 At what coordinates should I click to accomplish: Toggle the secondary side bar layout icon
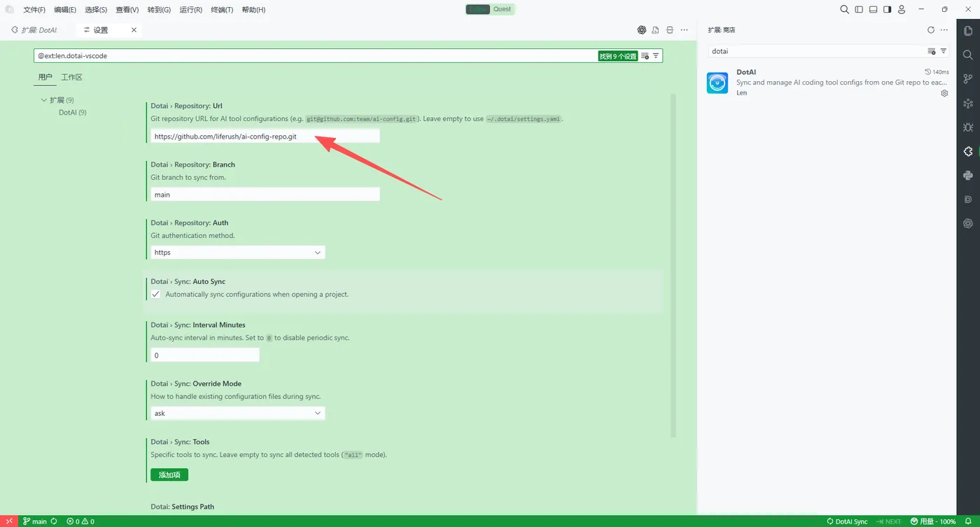tap(887, 9)
